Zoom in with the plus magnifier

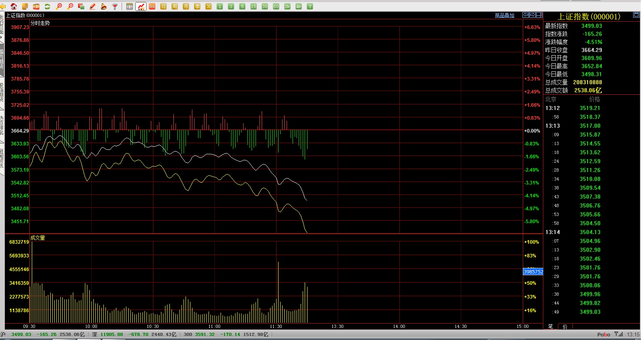pyautogui.click(x=59, y=6)
